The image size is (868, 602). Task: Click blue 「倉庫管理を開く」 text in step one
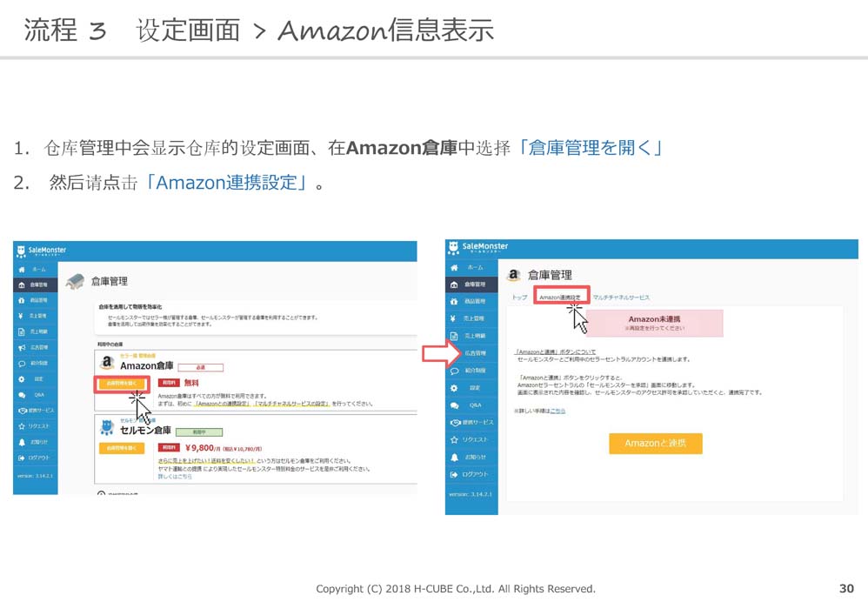590,148
